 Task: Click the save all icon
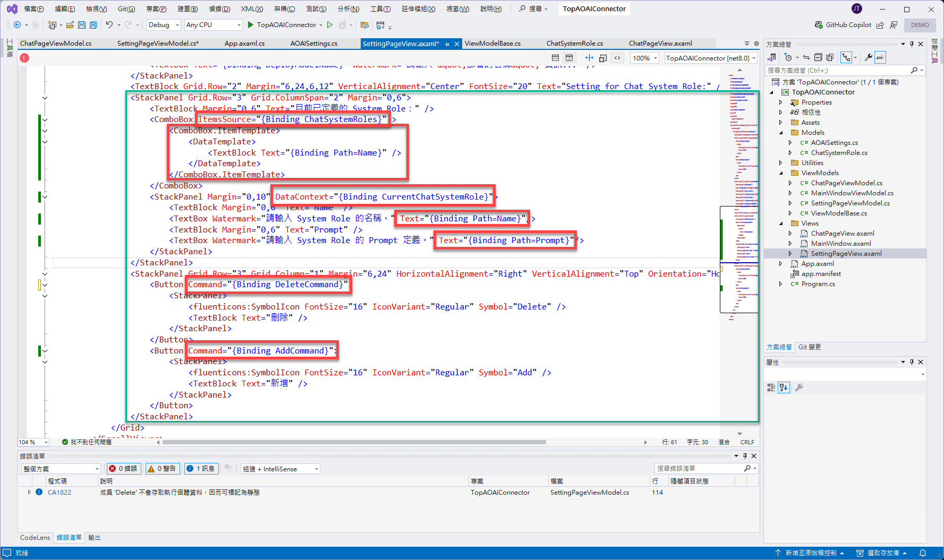(93, 25)
